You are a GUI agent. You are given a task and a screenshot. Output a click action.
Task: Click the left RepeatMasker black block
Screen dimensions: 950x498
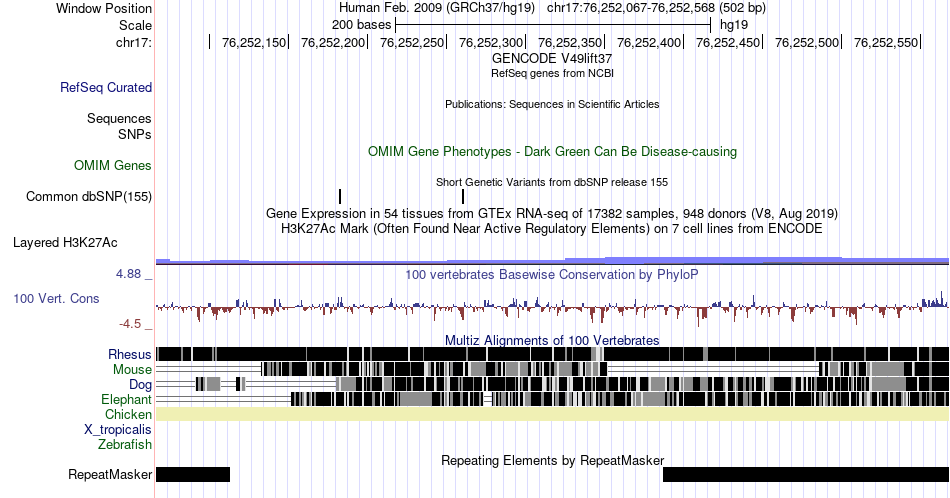pyautogui.click(x=193, y=474)
